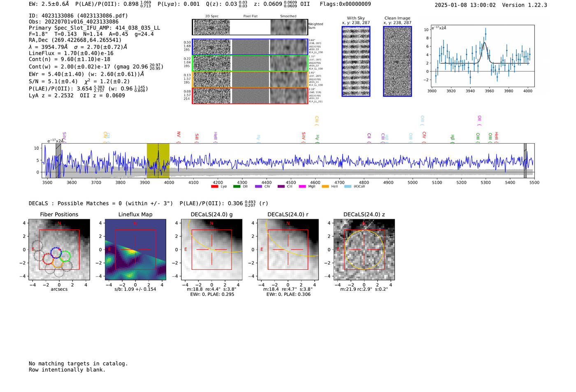Image resolution: width=576 pixels, height=392 pixels.
Task: Select the green-bordered fiber spectrum row
Action: [250, 63]
